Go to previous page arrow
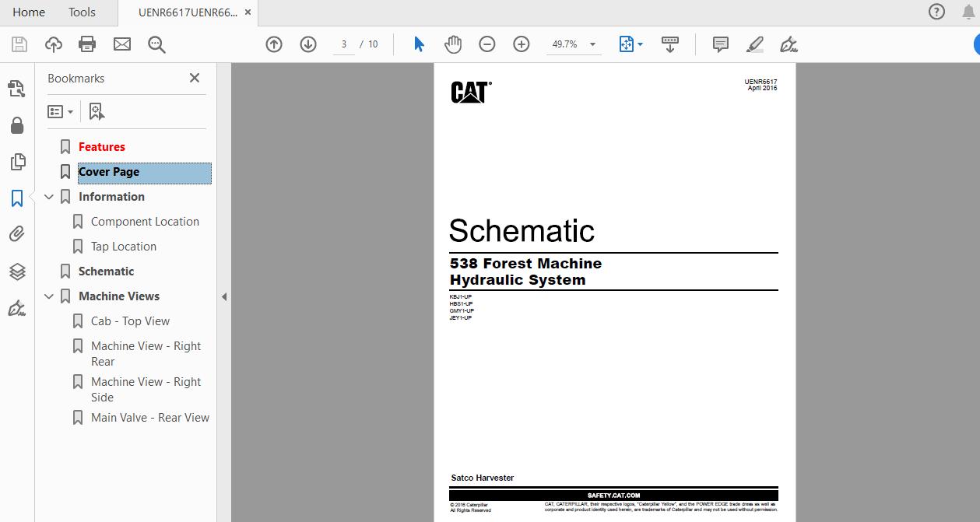 [x=274, y=44]
